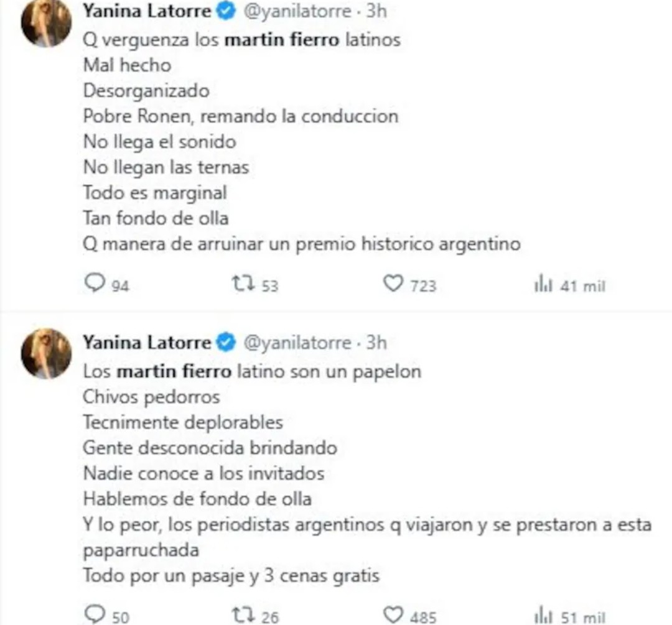Open the 3h timestamp of the second tweet
Image resolution: width=672 pixels, height=625 pixels.
[x=376, y=342]
